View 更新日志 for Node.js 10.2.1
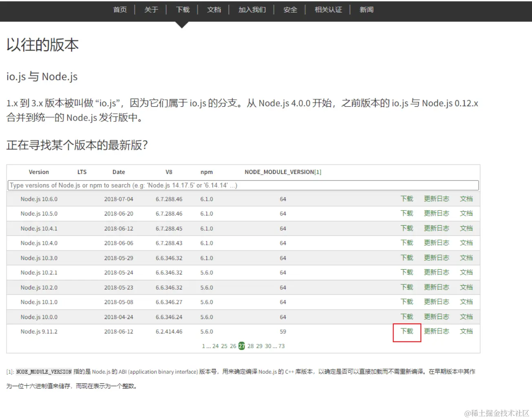This screenshot has height=420, width=532. (x=436, y=273)
